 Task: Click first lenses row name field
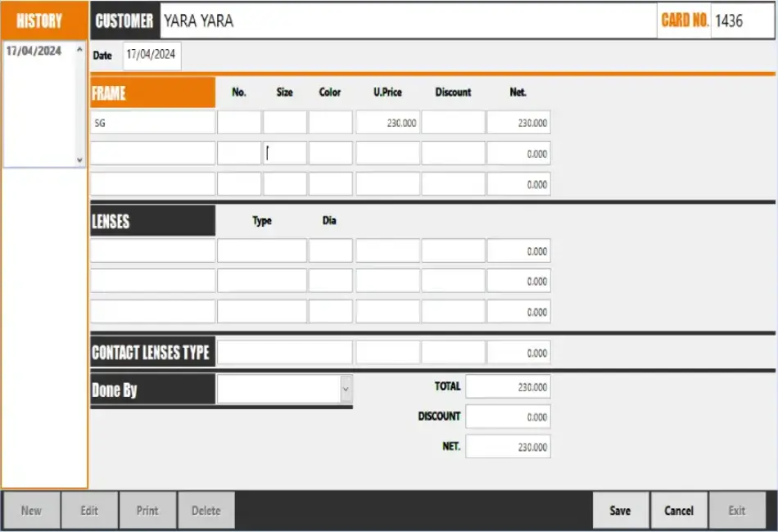[153, 251]
